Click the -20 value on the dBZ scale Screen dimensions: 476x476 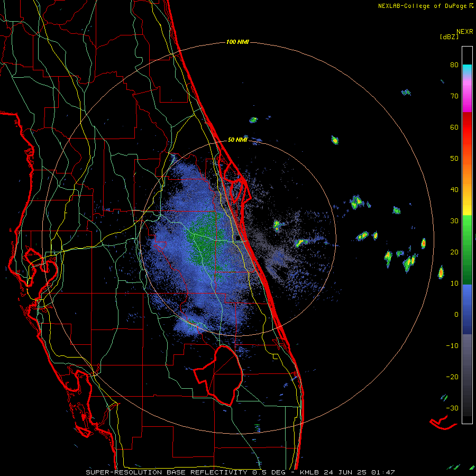click(452, 377)
